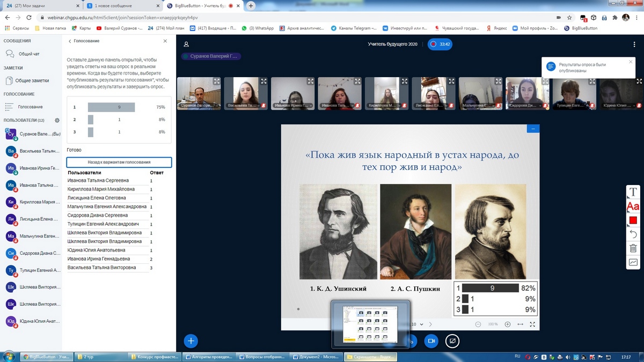The height and width of the screenshot is (362, 644).
Task: Expand Кириллова webcam to fullscreen
Action: click(x=404, y=82)
